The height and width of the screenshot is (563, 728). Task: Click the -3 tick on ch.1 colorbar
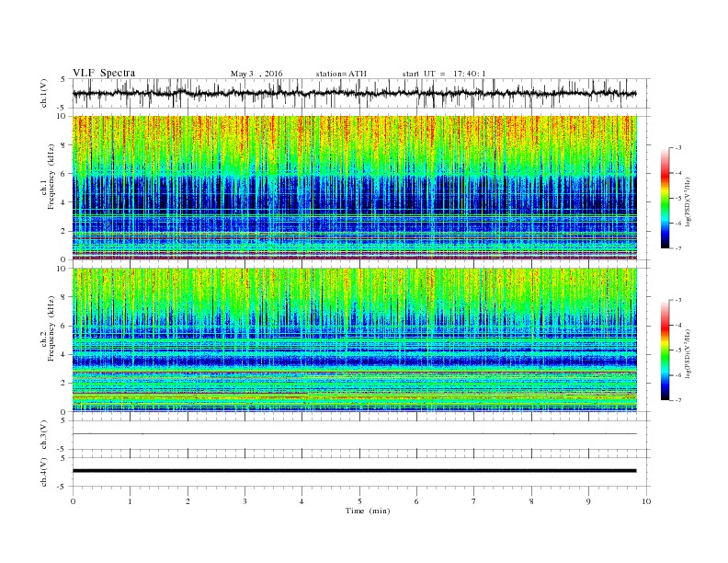point(678,148)
